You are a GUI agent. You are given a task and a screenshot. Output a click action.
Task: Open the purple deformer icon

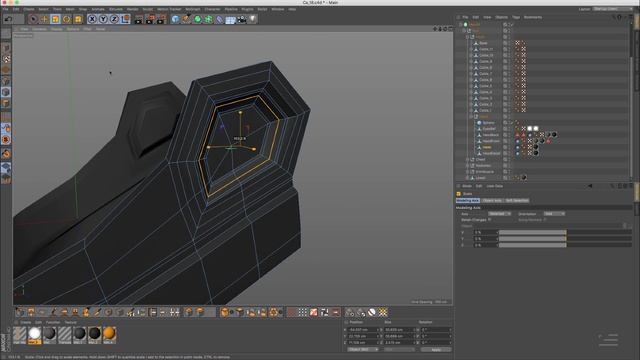pyautogui.click(x=220, y=19)
